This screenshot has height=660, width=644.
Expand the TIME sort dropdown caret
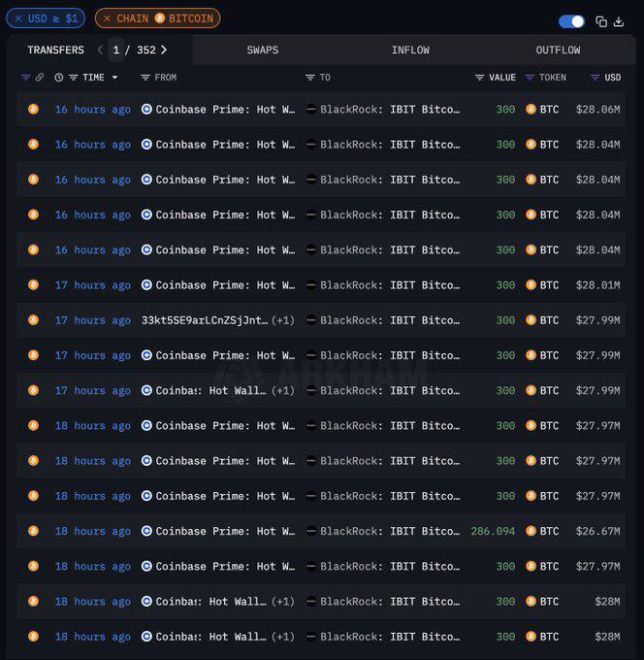coord(114,78)
